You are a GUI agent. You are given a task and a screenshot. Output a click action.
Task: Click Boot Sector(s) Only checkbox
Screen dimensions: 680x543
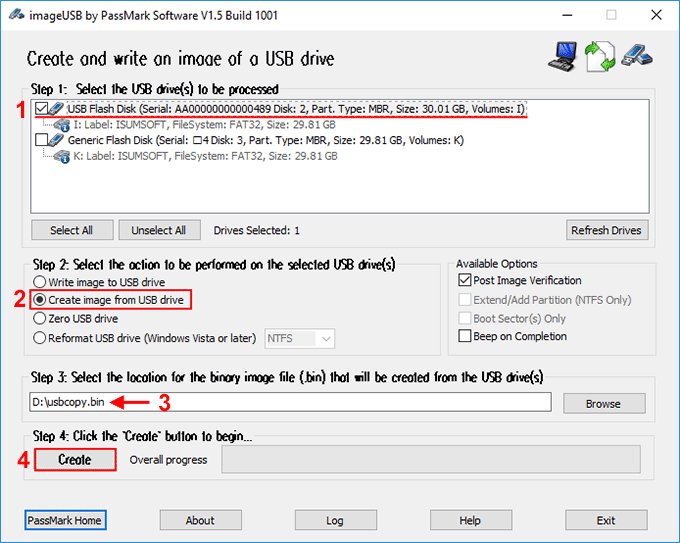pos(464,318)
